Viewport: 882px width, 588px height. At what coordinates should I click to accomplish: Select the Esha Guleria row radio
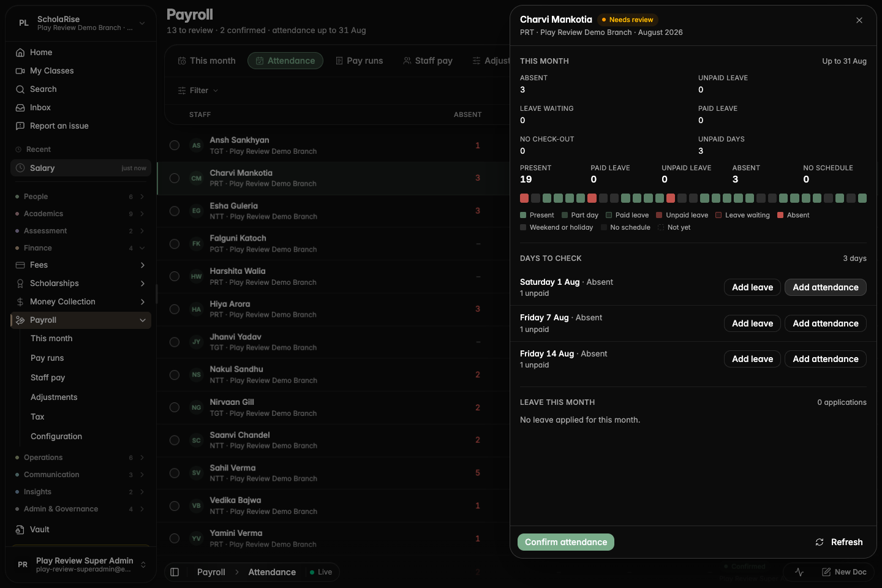coord(175,211)
